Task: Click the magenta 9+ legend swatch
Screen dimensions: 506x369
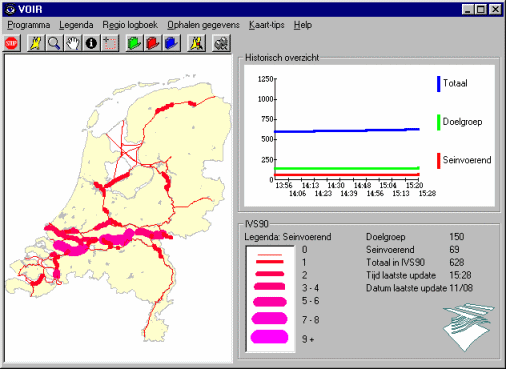Action: pyautogui.click(x=269, y=337)
